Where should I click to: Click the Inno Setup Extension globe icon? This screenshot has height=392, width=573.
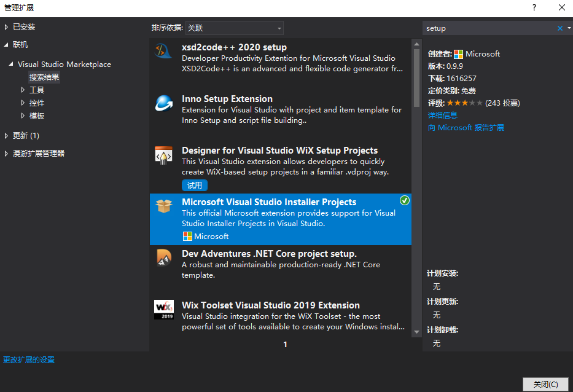tap(163, 104)
